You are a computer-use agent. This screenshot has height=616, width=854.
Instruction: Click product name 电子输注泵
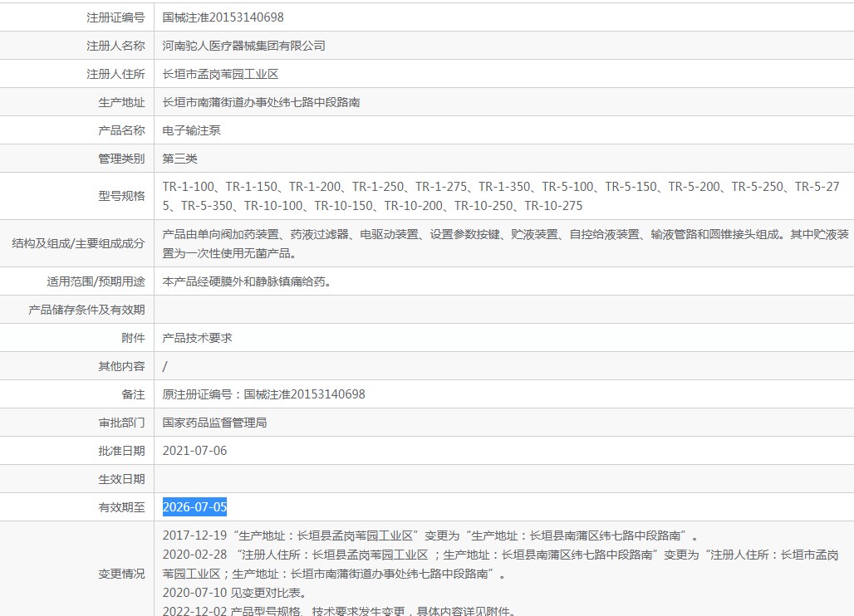click(x=191, y=130)
